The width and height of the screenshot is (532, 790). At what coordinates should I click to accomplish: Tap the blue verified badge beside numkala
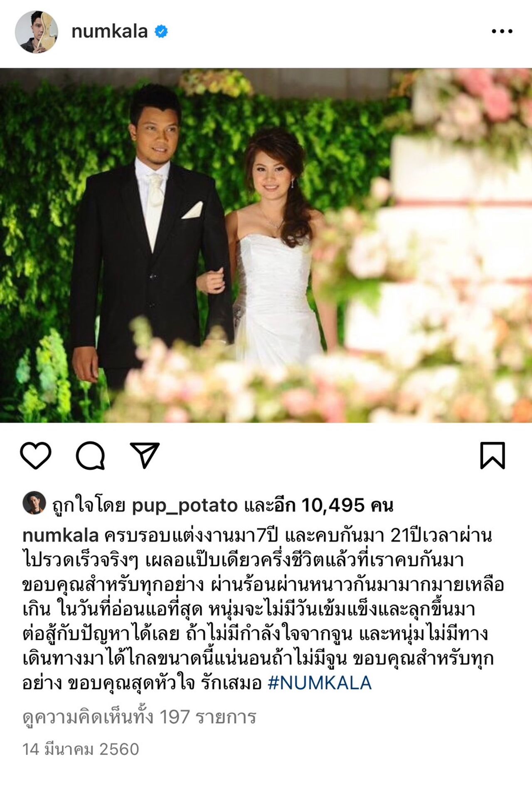click(x=161, y=31)
